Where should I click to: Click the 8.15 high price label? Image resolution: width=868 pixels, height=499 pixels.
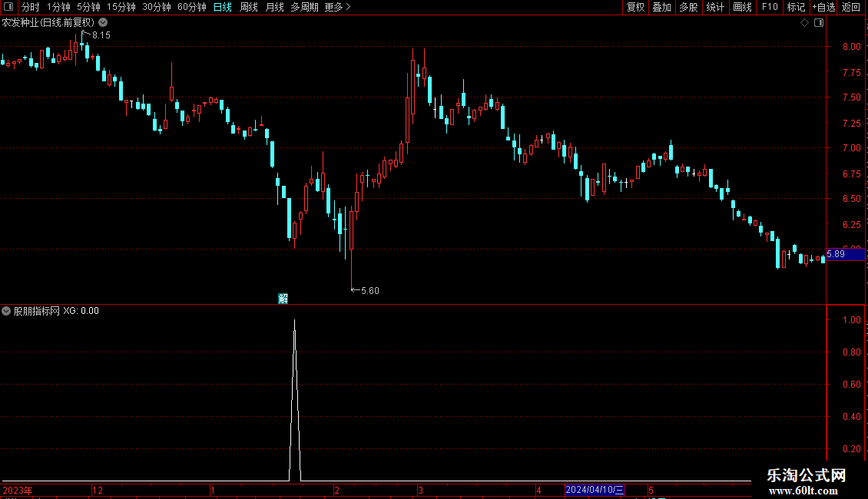point(101,35)
